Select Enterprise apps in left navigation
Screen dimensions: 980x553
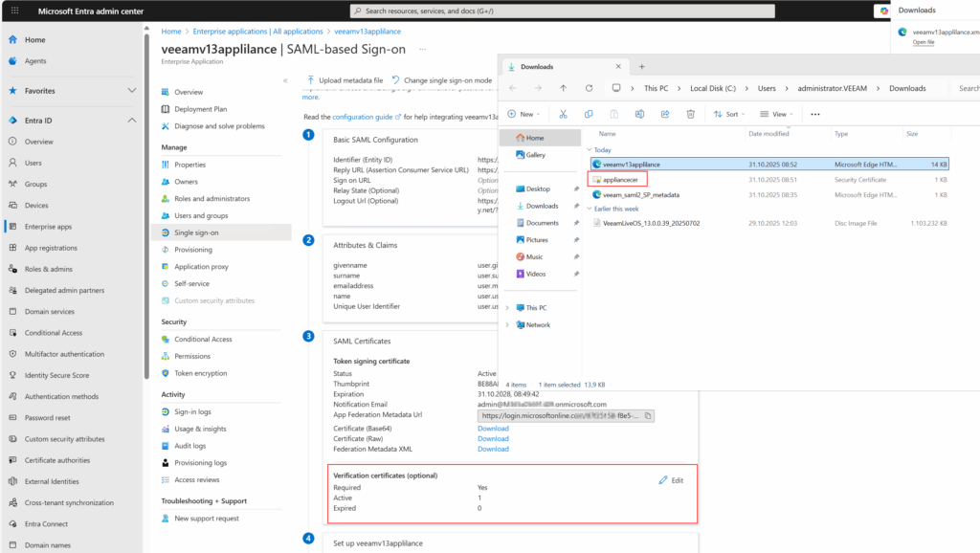point(48,227)
